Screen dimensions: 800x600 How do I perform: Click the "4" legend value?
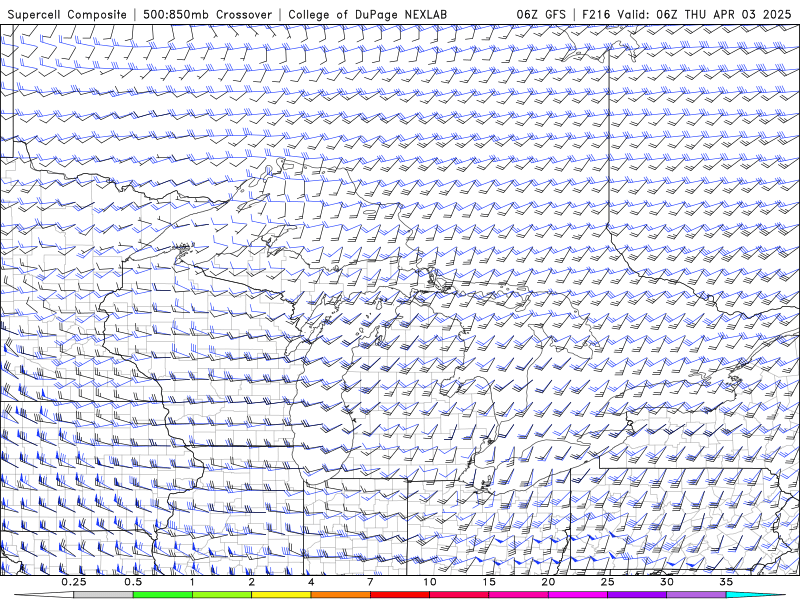(x=311, y=582)
